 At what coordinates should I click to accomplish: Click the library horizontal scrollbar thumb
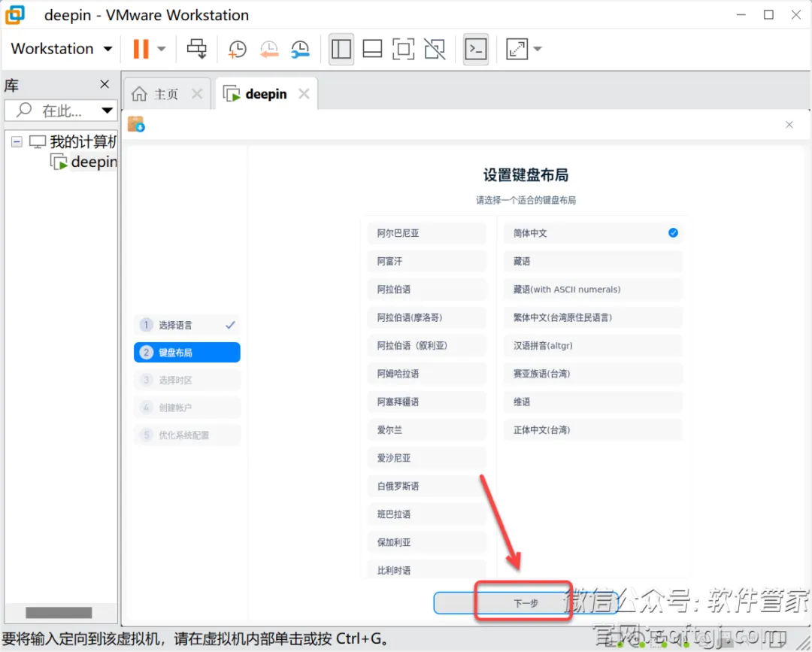59,613
